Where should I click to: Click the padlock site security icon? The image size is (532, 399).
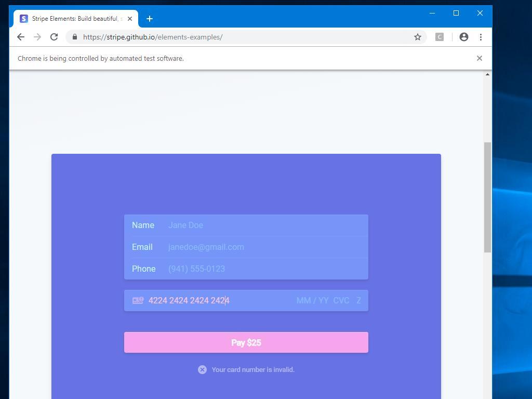coord(75,37)
